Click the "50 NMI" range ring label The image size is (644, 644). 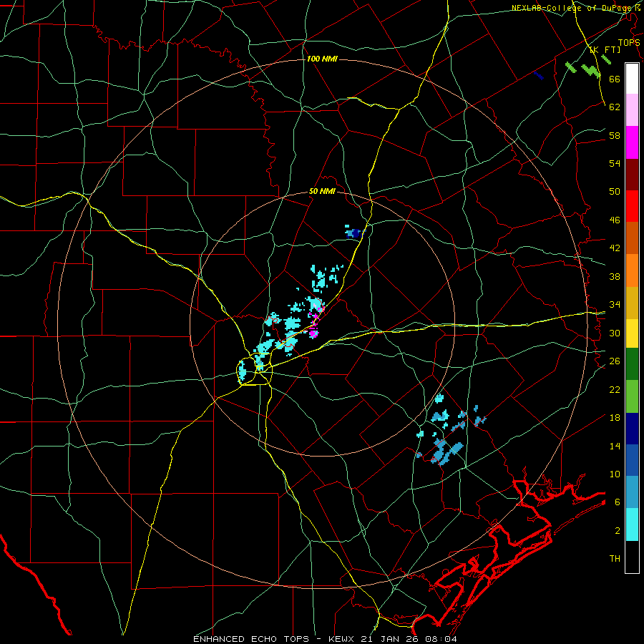322,191
